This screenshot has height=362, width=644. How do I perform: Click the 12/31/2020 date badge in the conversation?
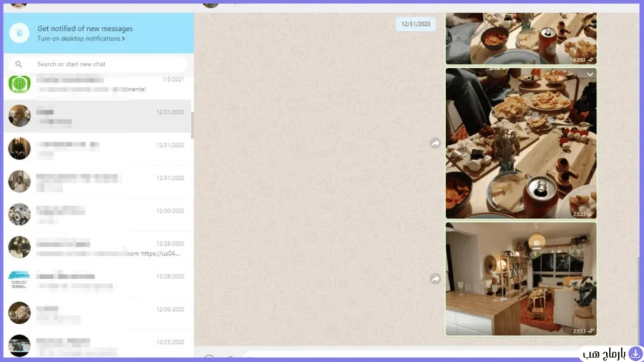pyautogui.click(x=416, y=25)
